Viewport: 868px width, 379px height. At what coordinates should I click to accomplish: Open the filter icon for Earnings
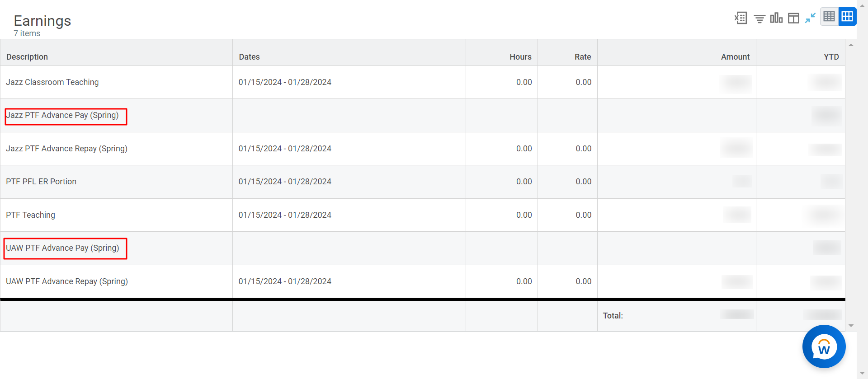(759, 19)
